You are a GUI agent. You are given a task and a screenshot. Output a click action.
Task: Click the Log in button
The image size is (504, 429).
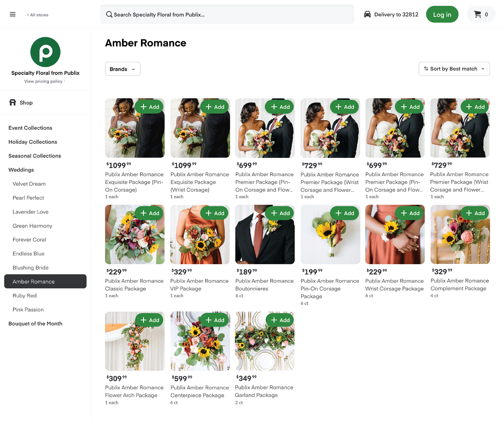(442, 14)
